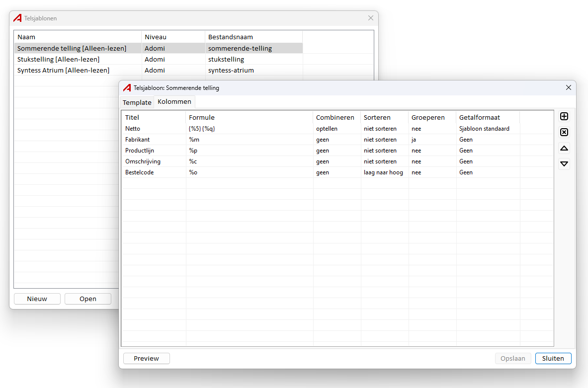Screen dimensions: 588x388
Task: Select the Bestelcode title cell
Action: [x=154, y=172]
